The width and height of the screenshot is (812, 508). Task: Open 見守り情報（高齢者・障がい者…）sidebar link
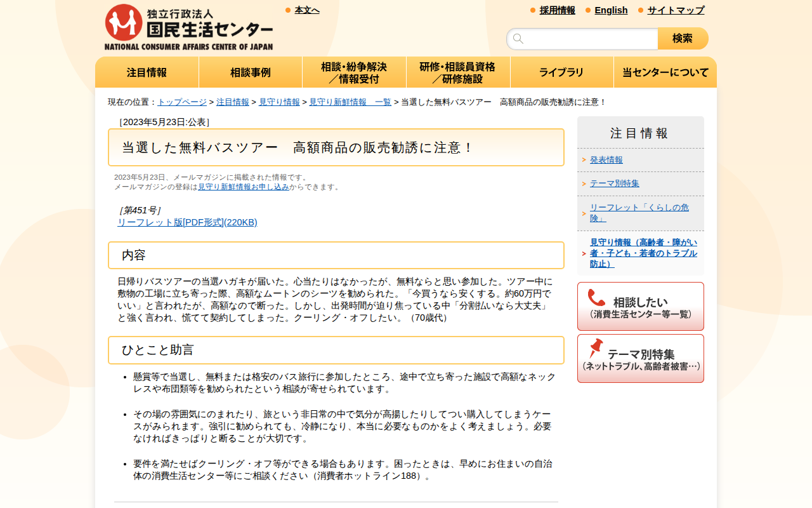[643, 253]
